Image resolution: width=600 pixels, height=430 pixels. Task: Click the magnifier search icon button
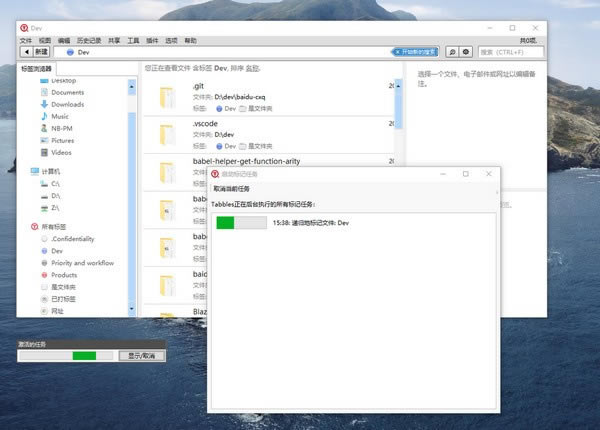point(452,51)
